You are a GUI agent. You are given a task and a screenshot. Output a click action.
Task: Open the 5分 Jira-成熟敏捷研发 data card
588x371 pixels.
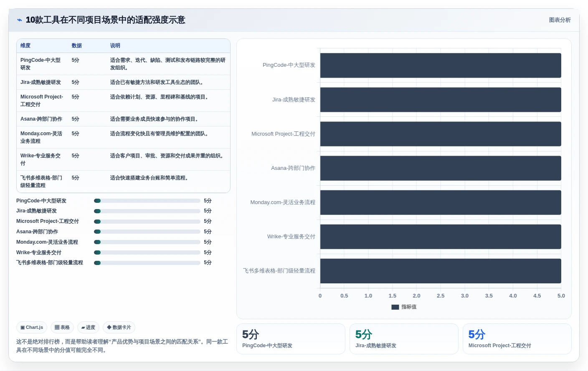tap(404, 339)
